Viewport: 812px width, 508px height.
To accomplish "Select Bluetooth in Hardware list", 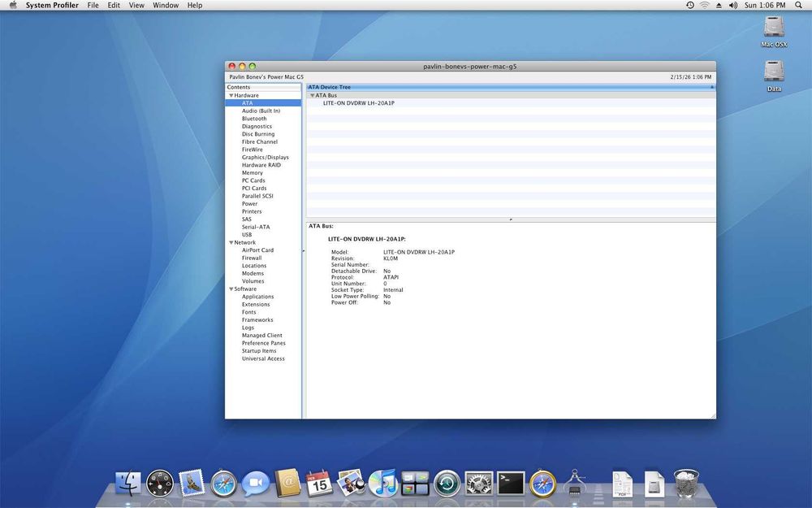I will pos(254,119).
